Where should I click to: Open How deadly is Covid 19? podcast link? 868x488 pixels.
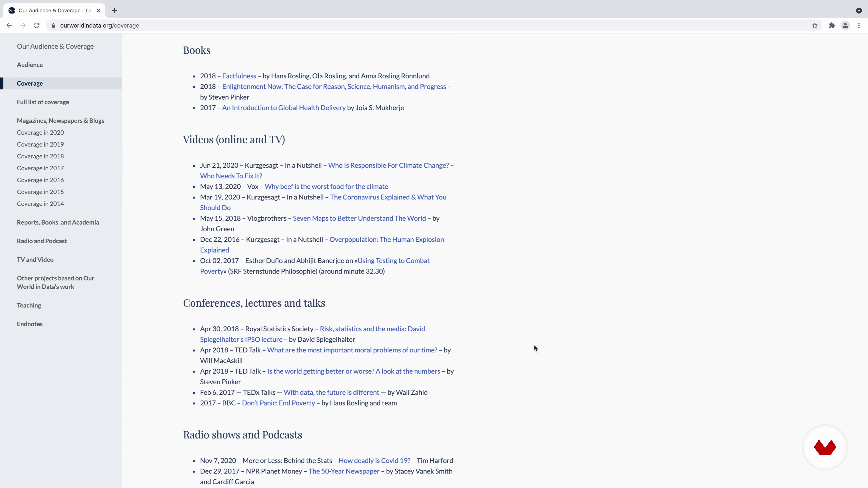pyautogui.click(x=374, y=461)
